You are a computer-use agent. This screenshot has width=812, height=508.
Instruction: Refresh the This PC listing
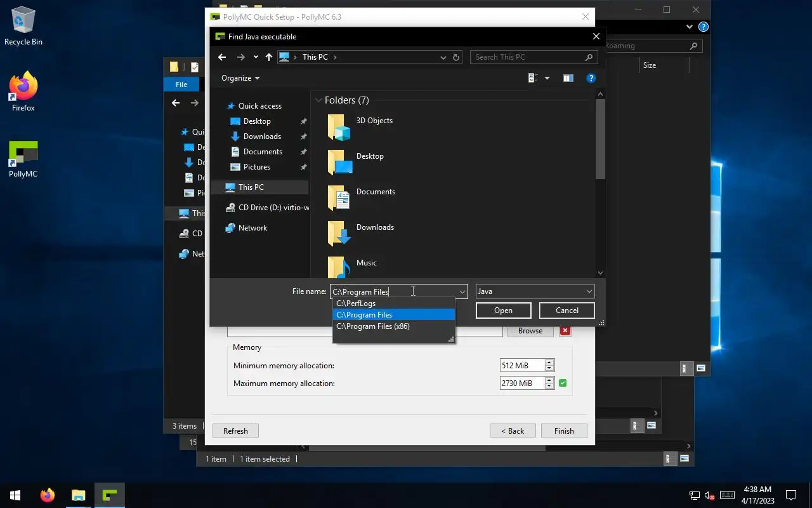coord(455,57)
